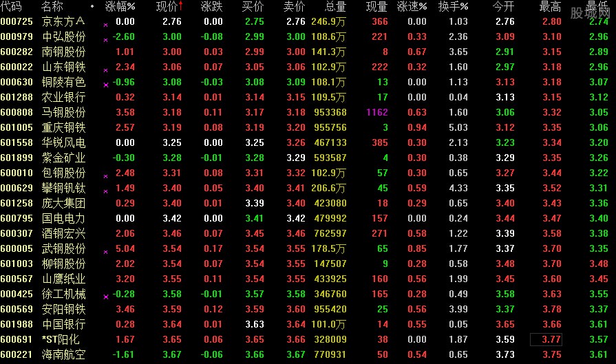Click the purple marker next to 京东方A
616x364 pixels.
106,25
